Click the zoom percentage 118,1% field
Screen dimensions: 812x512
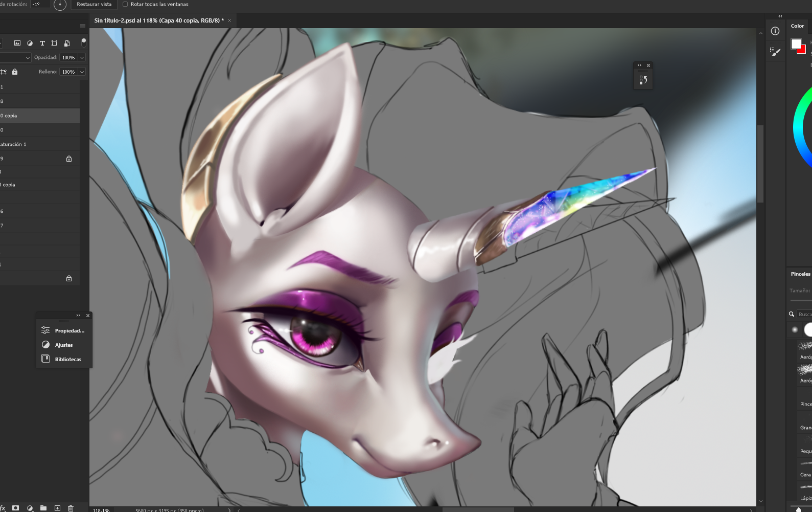pos(101,510)
